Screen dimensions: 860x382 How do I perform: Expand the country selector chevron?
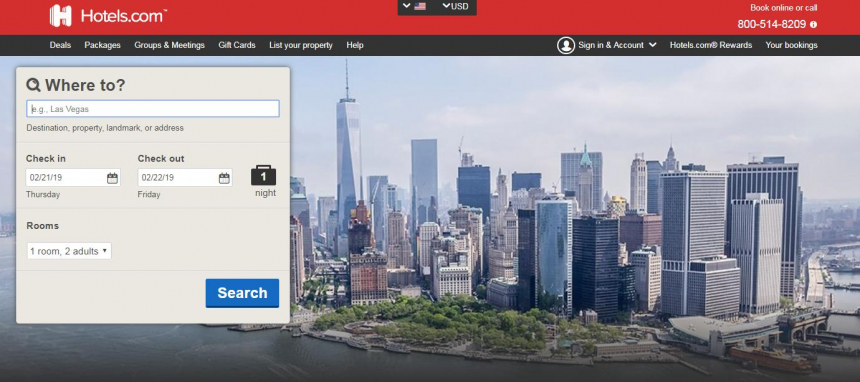pos(406,6)
